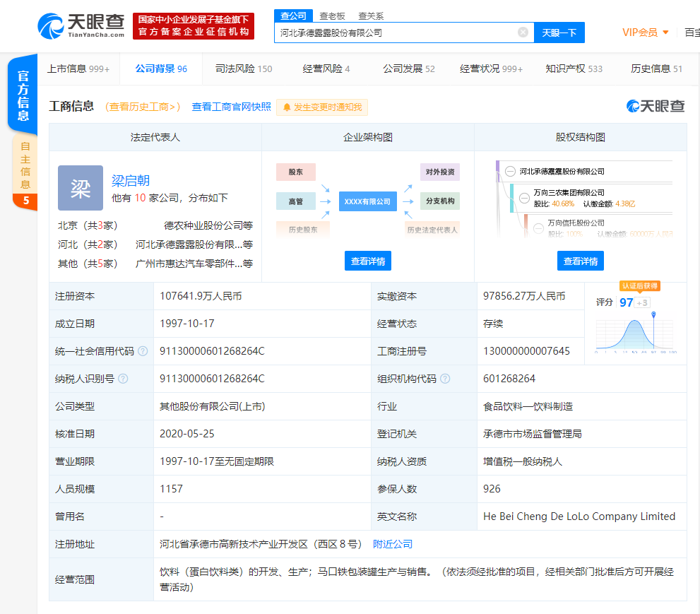Open help for 组织机构代码
The height and width of the screenshot is (614, 700).
tap(445, 379)
